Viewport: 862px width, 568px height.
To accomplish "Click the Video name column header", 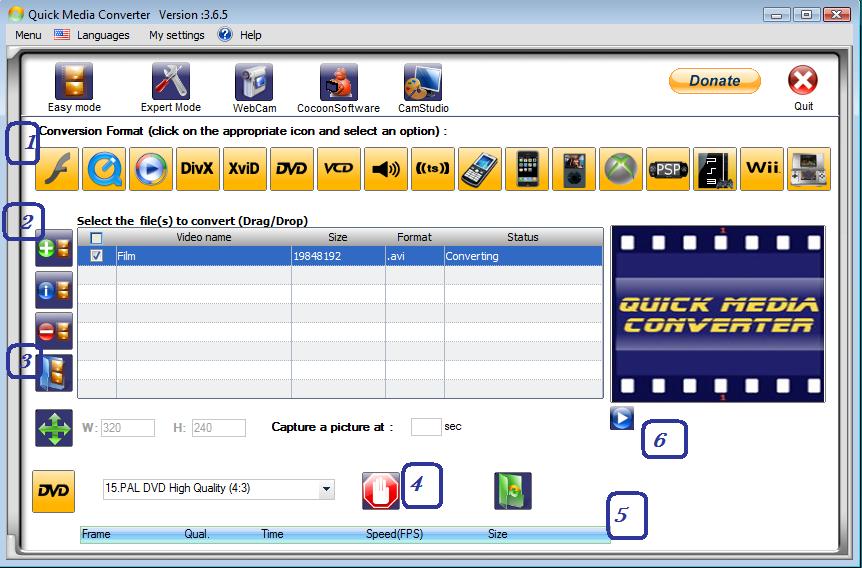I will click(203, 237).
